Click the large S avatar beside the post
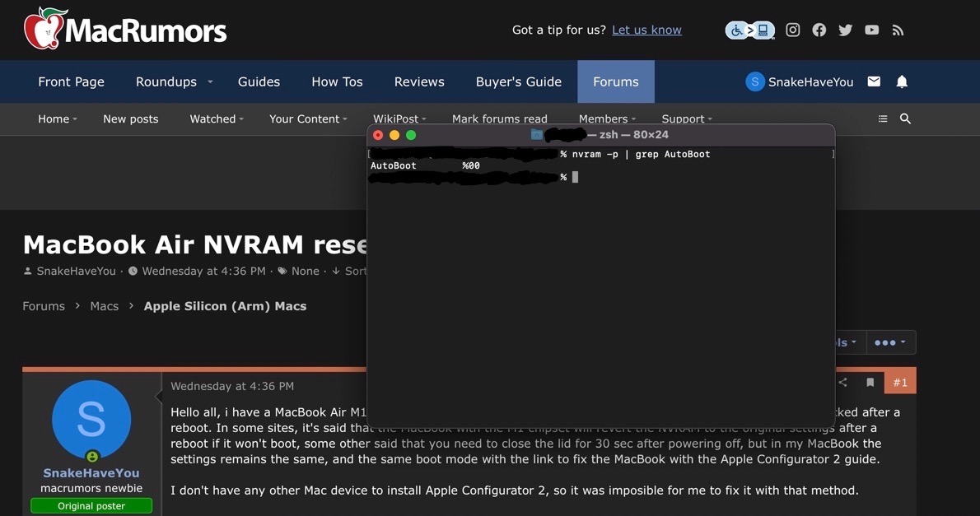 tap(91, 419)
